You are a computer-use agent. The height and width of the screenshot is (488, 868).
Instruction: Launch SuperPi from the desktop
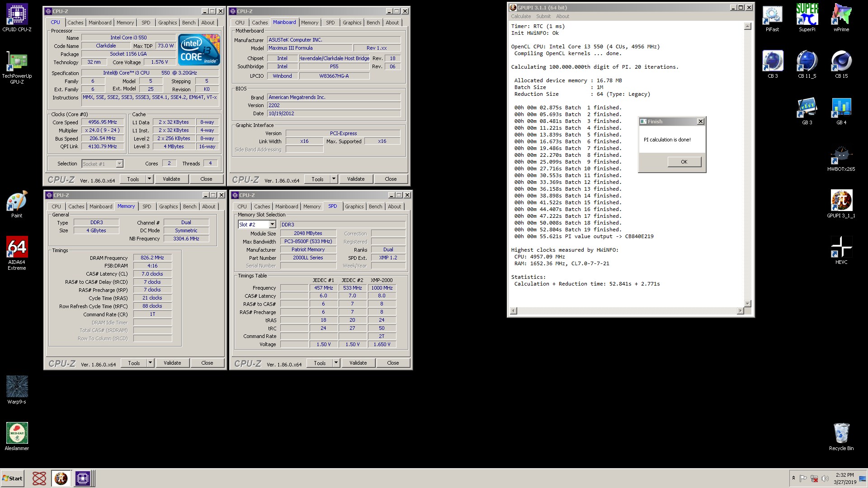807,18
